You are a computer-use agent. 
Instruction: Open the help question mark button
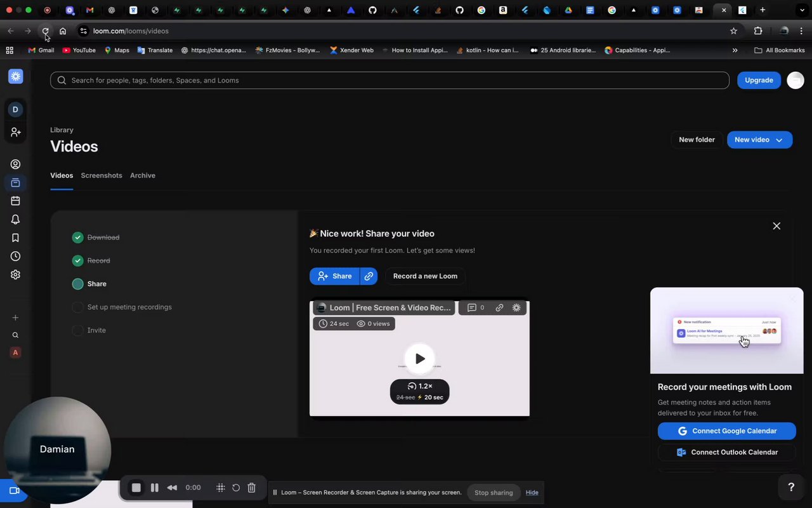coord(791,487)
